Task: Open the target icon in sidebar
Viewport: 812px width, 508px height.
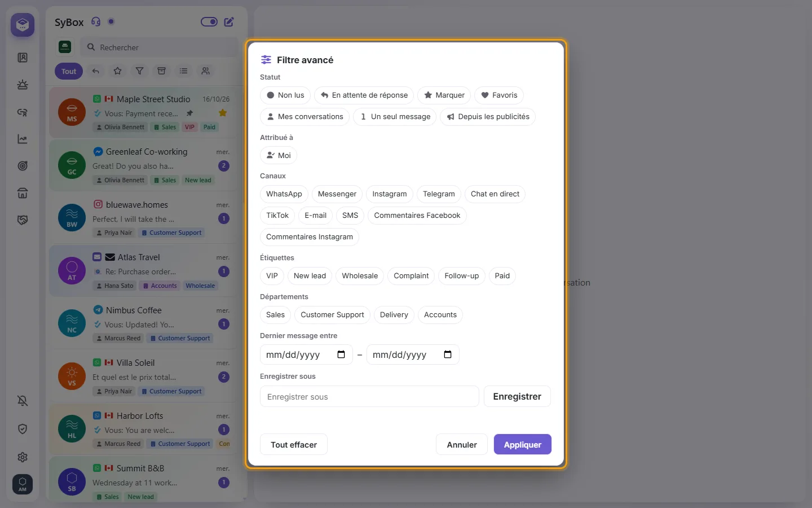Action: (x=23, y=166)
